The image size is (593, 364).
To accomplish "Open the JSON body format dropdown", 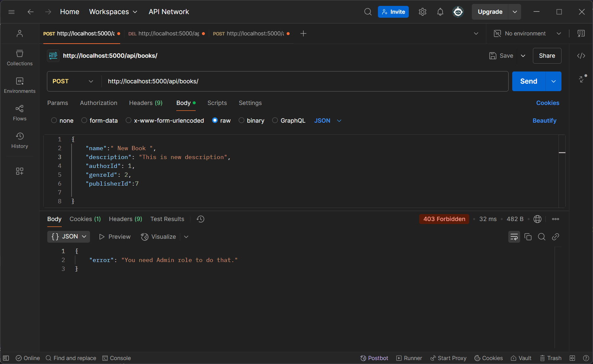I will [x=328, y=121].
